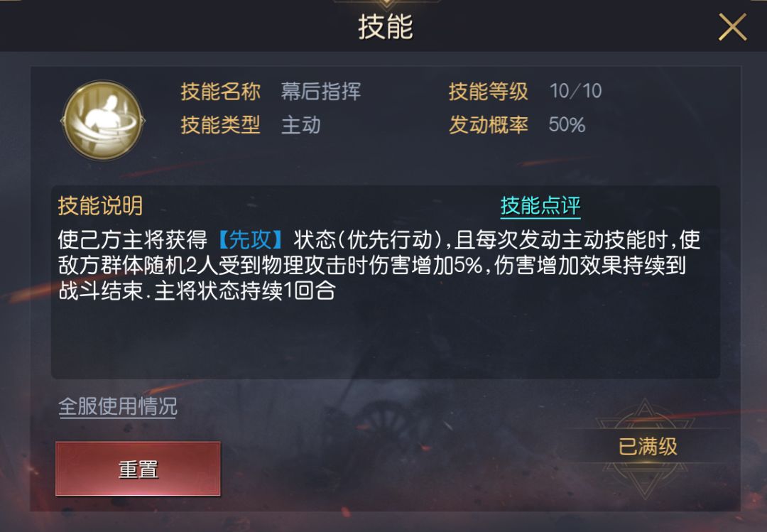Click the 幕后指挥 round skill icon

coord(103,121)
